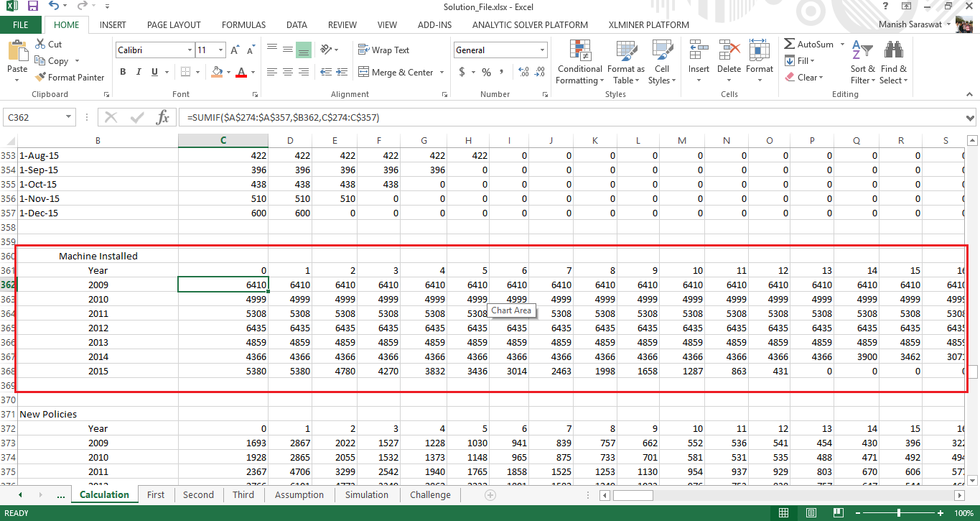Toggle Wrap Text for cell
The width and height of the screenshot is (980, 521).
[x=384, y=50]
